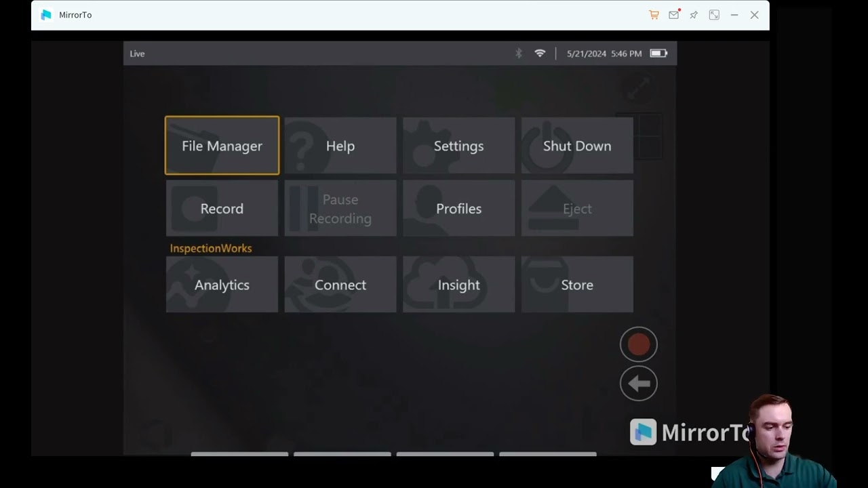The width and height of the screenshot is (868, 488).
Task: Click the date and time 5/21/2024 5:46 PM
Action: 604,54
